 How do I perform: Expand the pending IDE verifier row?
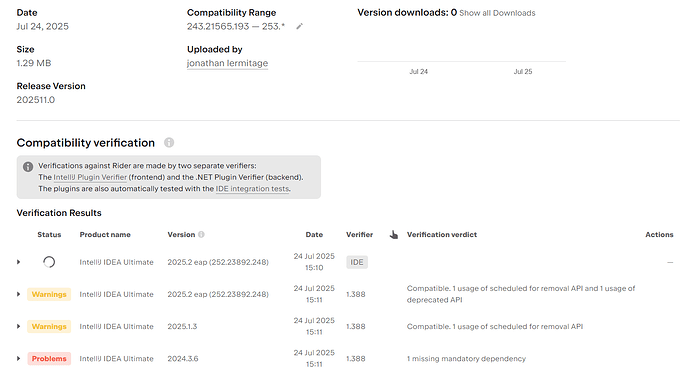pyautogui.click(x=18, y=262)
